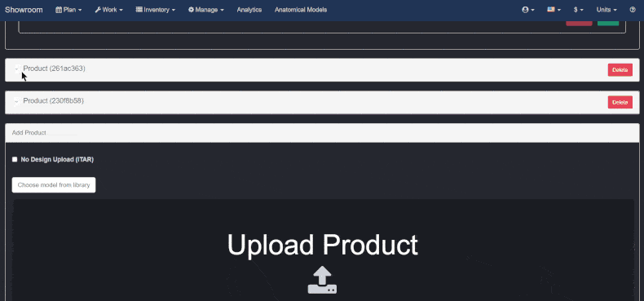Go to Analytics page
The width and height of the screenshot is (644, 301).
tap(249, 10)
